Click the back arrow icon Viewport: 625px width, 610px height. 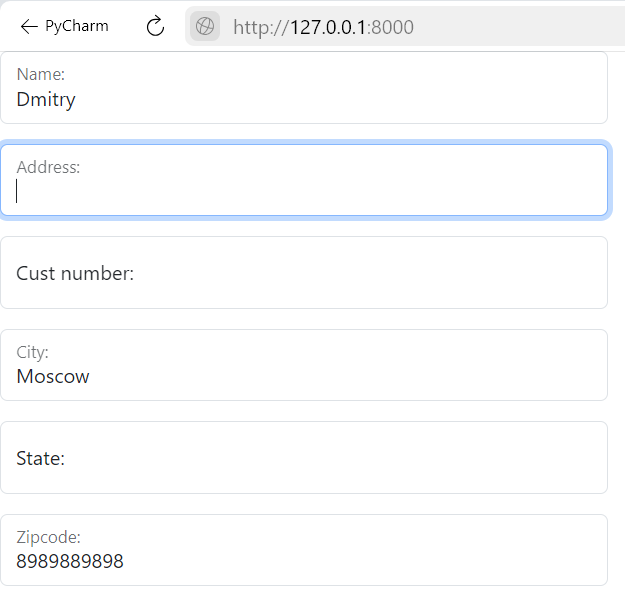tap(29, 26)
